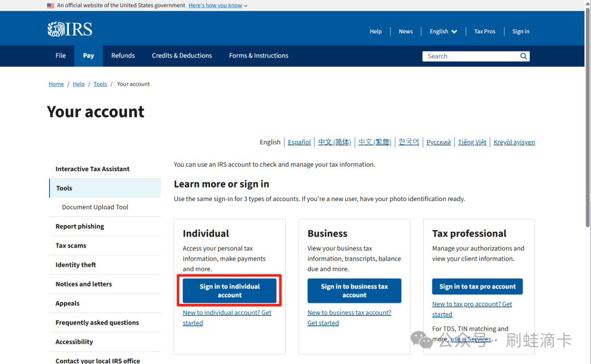This screenshot has width=591, height=364.
Task: Open Report phishing sidebar item
Action: 105,226
